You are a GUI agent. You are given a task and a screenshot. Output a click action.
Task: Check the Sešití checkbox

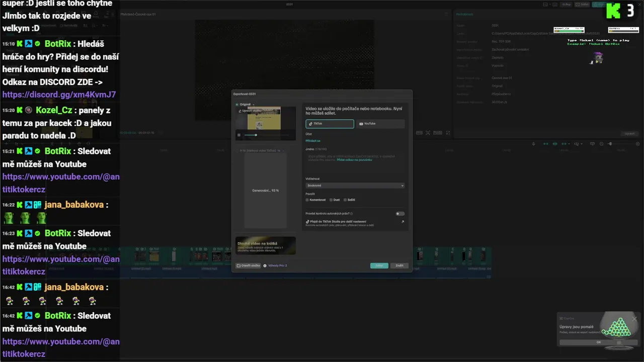(345, 200)
